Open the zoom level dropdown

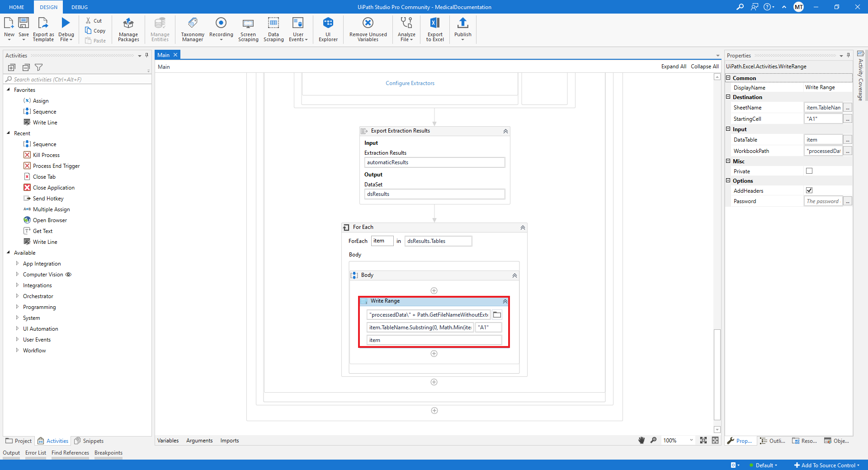[x=691, y=440]
